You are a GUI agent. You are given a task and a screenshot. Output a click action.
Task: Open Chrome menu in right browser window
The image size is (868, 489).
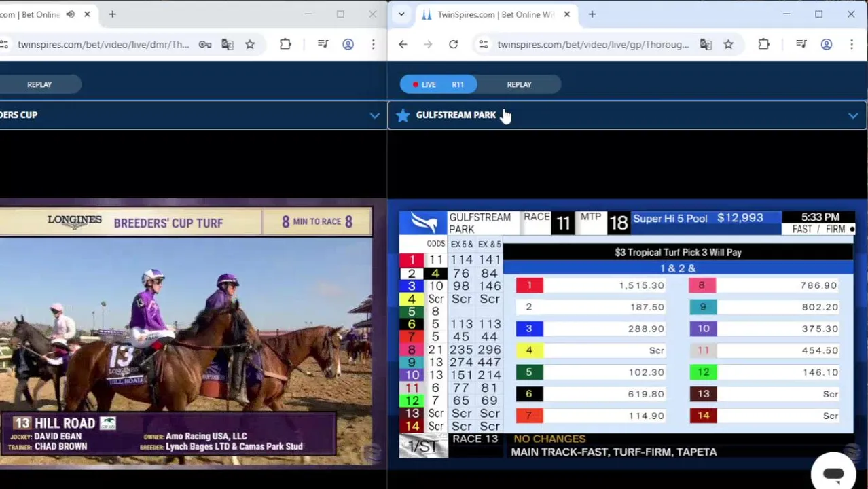click(x=852, y=45)
